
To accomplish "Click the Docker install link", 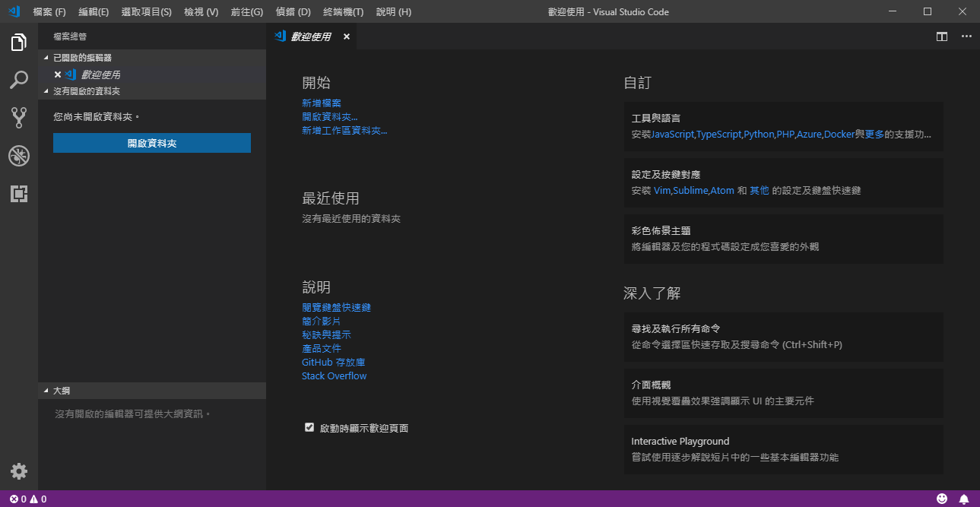I will [x=839, y=135].
